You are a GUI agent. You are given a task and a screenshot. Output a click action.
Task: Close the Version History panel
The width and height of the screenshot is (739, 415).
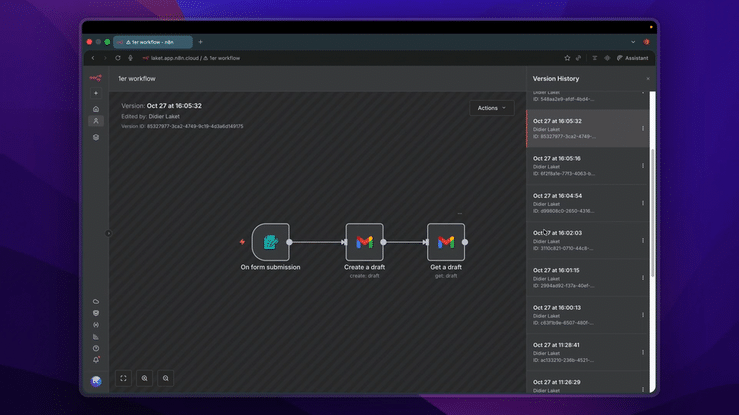click(648, 79)
